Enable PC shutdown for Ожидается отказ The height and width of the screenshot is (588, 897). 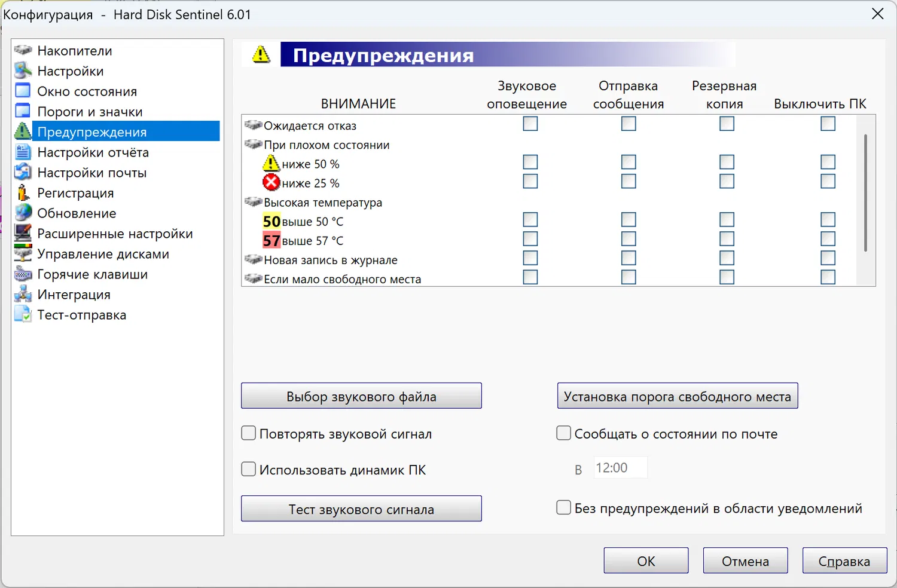tap(828, 124)
